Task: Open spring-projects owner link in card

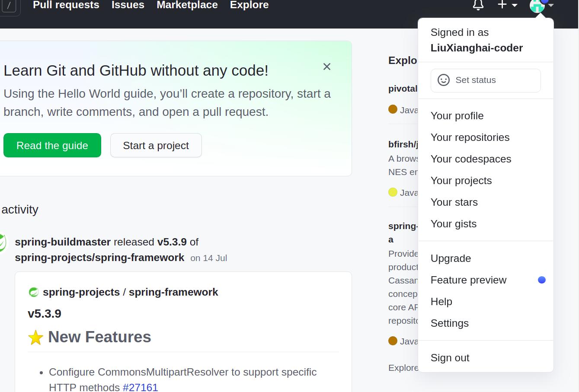Action: (81, 292)
